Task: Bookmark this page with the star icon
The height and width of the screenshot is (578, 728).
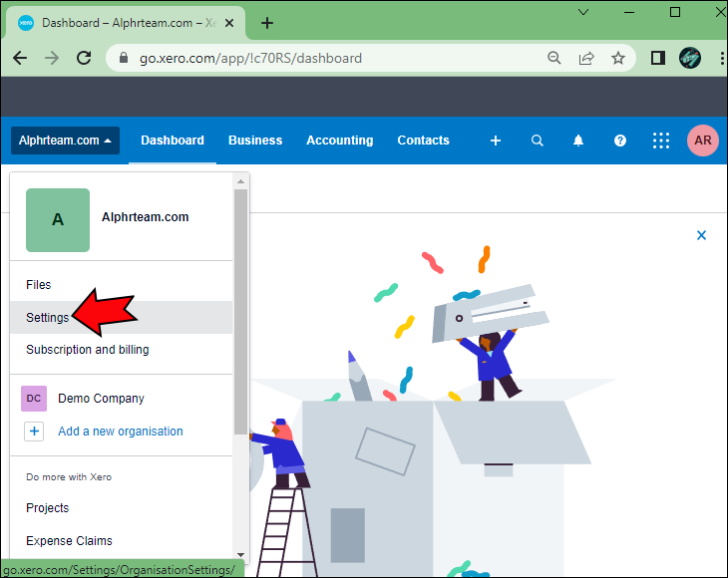Action: (618, 58)
